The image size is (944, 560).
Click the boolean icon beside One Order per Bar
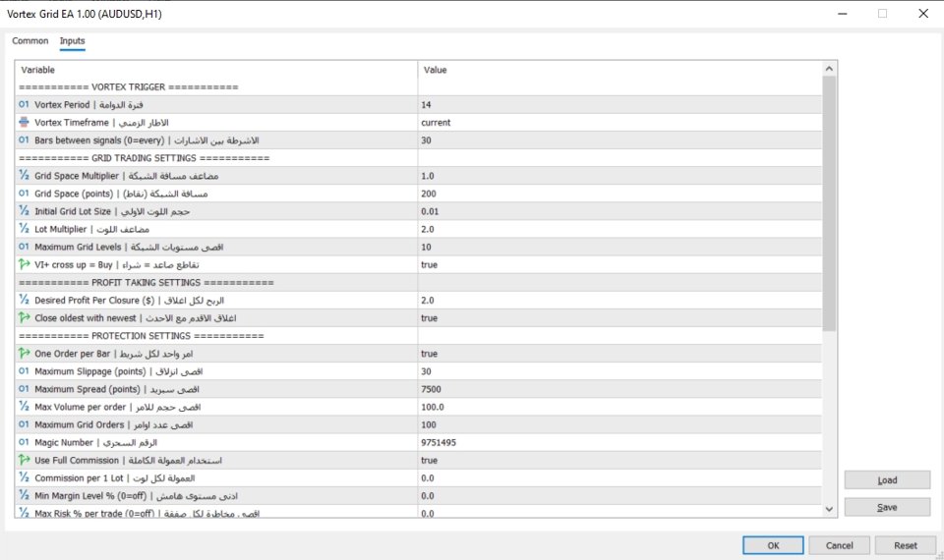[24, 354]
